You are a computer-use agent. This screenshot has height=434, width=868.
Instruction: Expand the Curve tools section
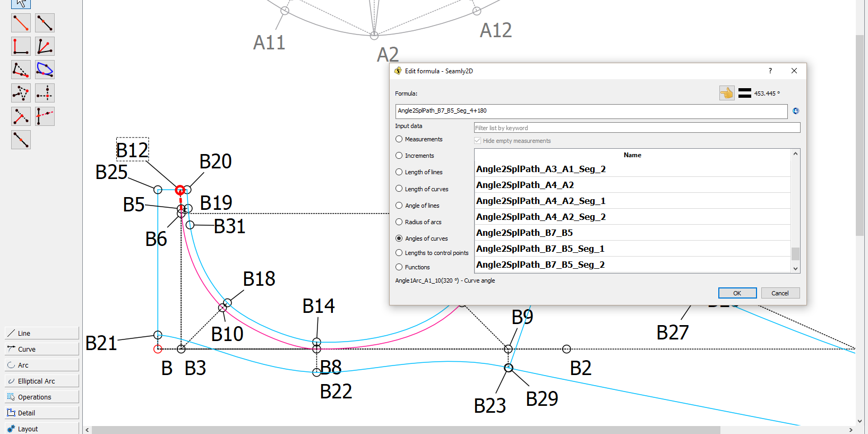tap(41, 349)
